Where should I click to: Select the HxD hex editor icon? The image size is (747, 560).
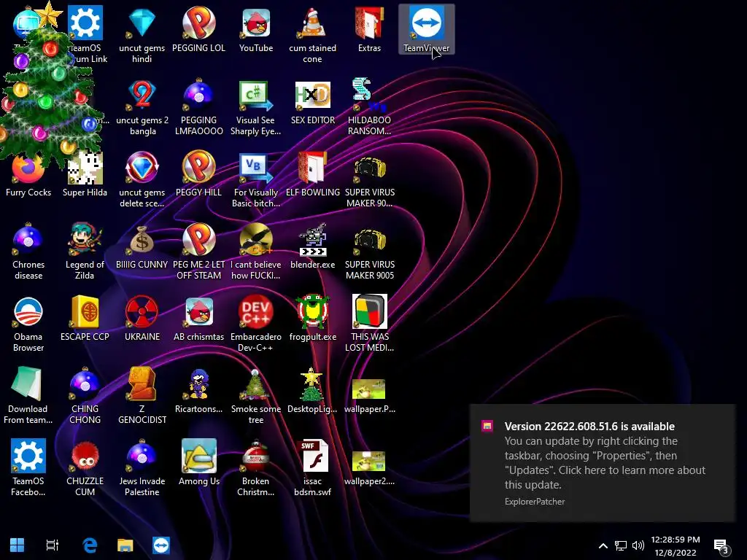312,102
